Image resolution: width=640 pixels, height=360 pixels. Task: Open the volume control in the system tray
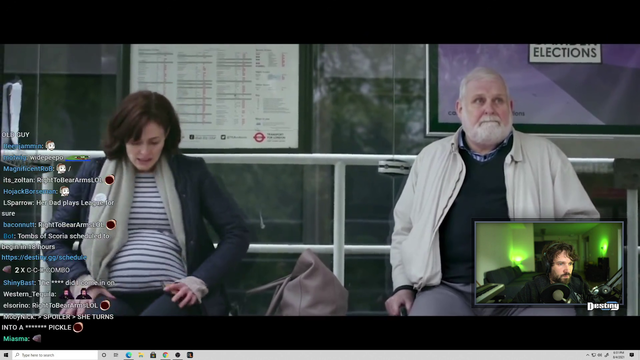(x=600, y=355)
